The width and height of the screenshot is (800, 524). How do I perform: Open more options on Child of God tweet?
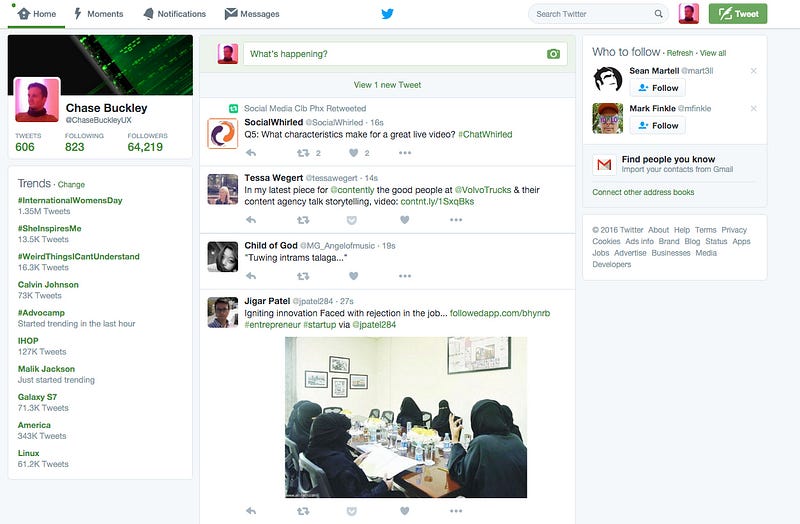coord(405,276)
